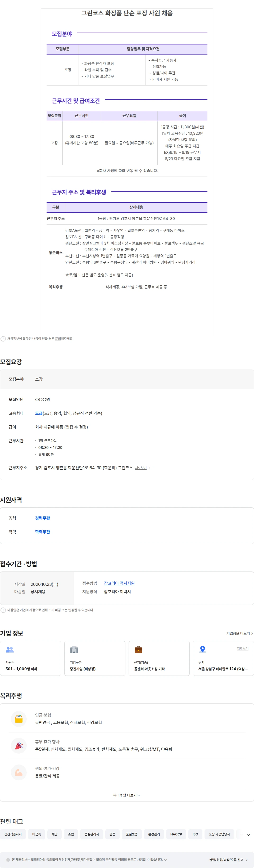This screenshot has width=254, height=868.
Task: Open 지도보기 in the 위치 card
Action: [243, 649]
